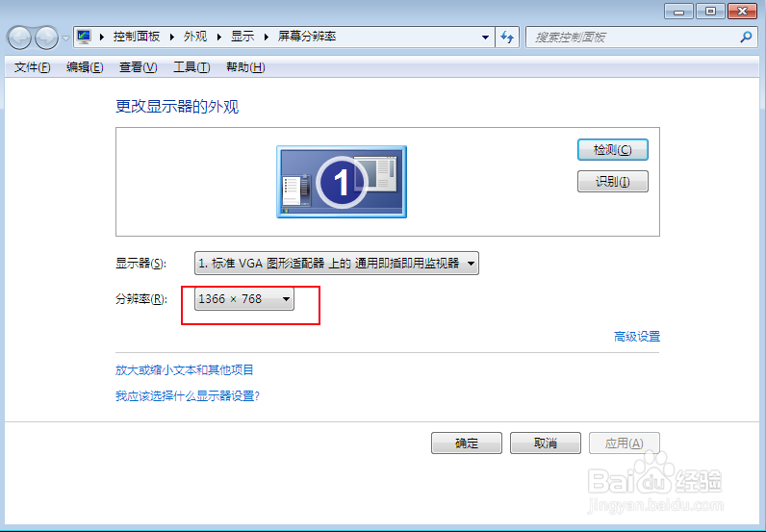Expand arrow before 控制面板 breadcrumb

(x=102, y=38)
